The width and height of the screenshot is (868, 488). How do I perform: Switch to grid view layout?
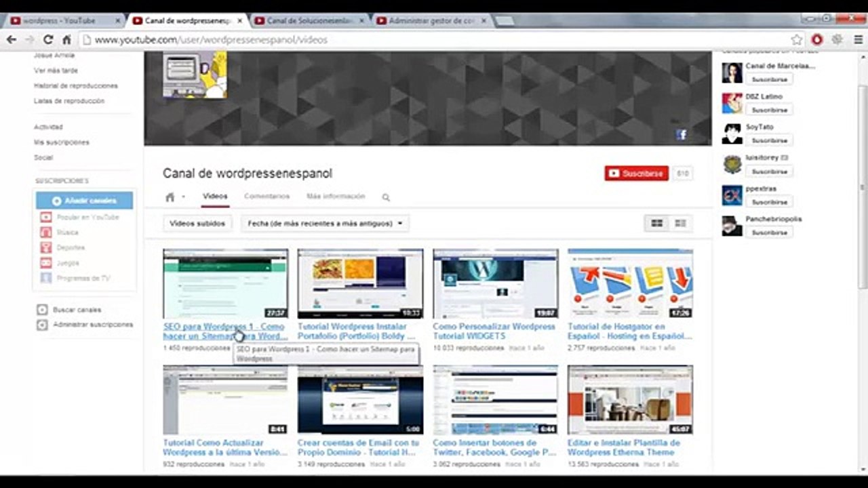pyautogui.click(x=656, y=223)
